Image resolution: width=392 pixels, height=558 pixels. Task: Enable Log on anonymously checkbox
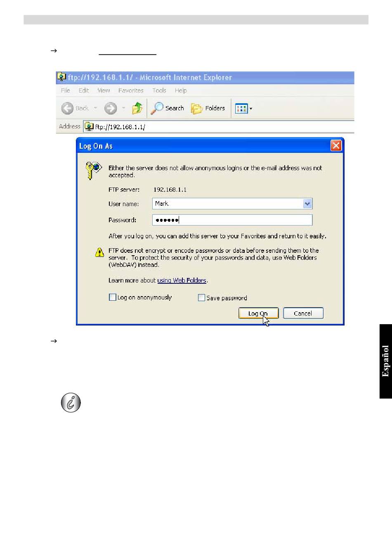(112, 297)
